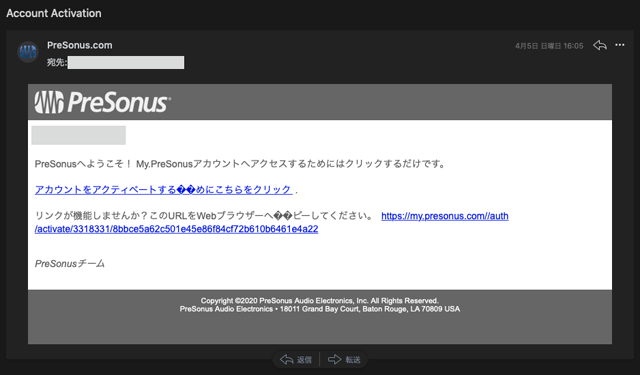Click the 18011 Grand Bay Court address line

(x=320, y=309)
